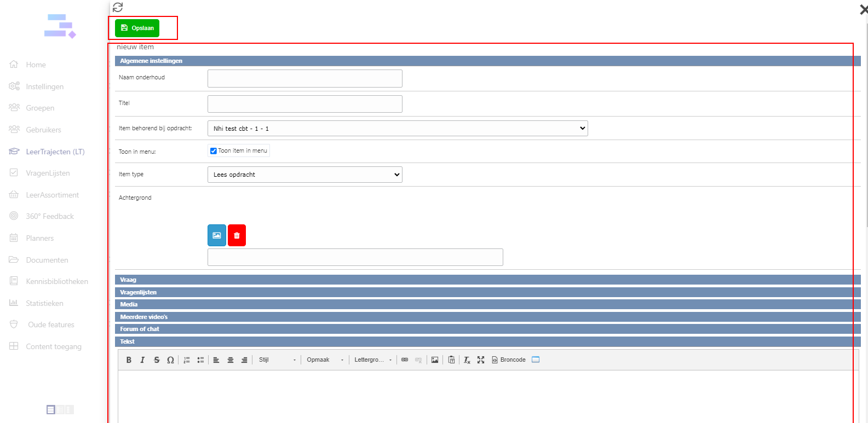Screen dimensions: 868x423
Task: Center align the text in the editor
Action: (231, 360)
